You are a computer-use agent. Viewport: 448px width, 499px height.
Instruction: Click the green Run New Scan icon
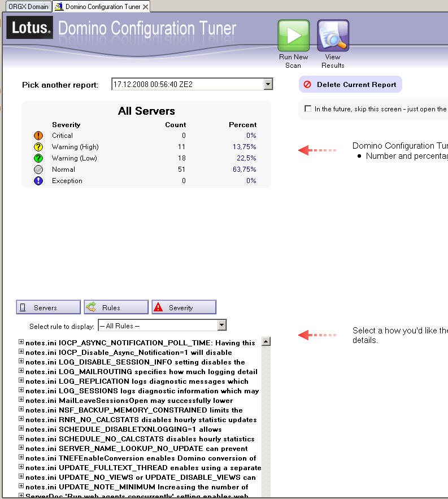click(x=293, y=36)
